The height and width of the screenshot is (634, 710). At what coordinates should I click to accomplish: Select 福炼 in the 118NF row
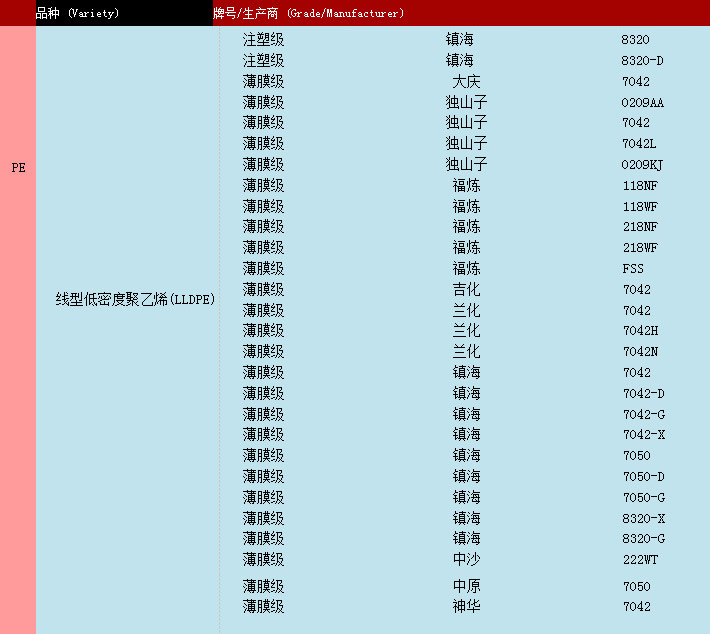pos(466,186)
